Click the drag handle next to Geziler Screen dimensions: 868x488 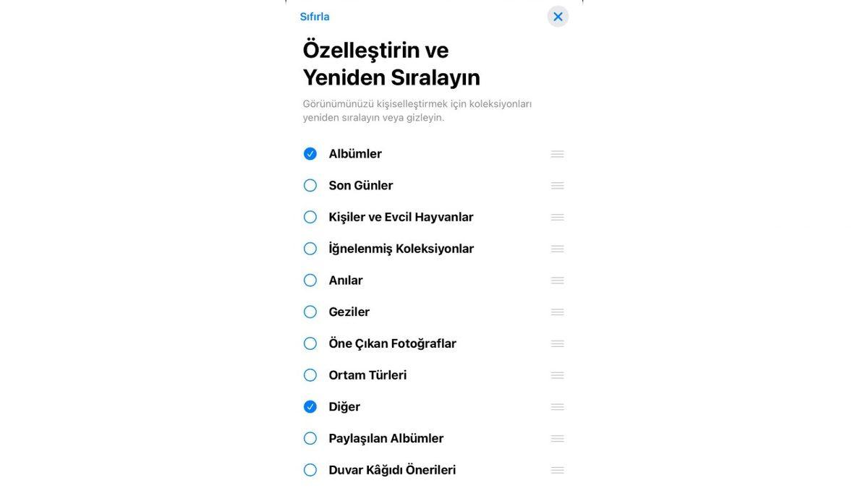point(557,312)
